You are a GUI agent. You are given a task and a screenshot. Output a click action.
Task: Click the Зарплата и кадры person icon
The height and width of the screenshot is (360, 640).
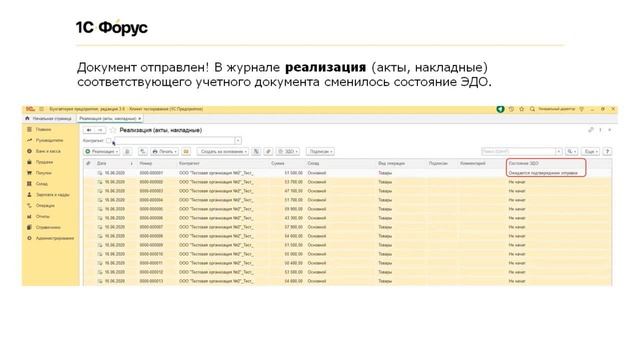coord(29,195)
